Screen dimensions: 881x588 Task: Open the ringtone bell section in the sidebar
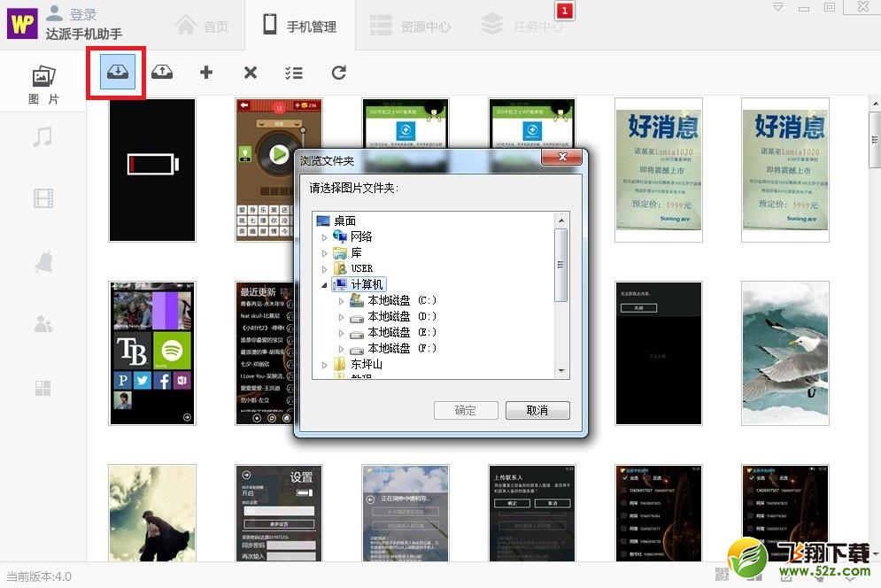click(43, 261)
